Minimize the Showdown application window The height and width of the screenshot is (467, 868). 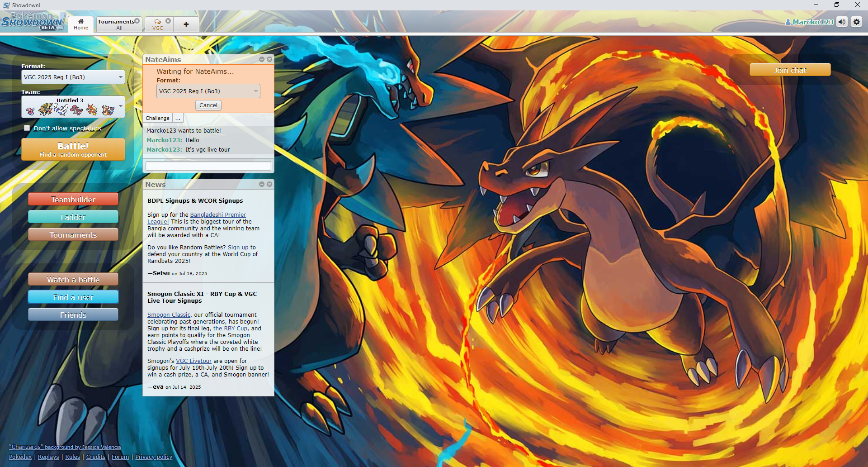(816, 5)
